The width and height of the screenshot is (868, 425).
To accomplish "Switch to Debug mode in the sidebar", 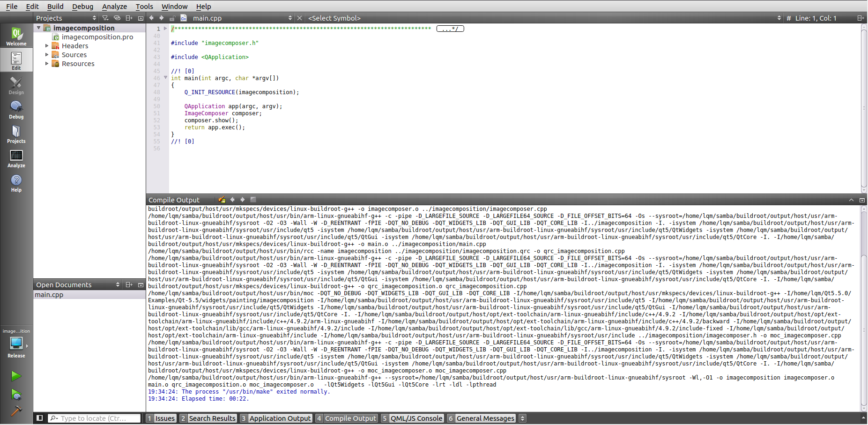I will (16, 110).
